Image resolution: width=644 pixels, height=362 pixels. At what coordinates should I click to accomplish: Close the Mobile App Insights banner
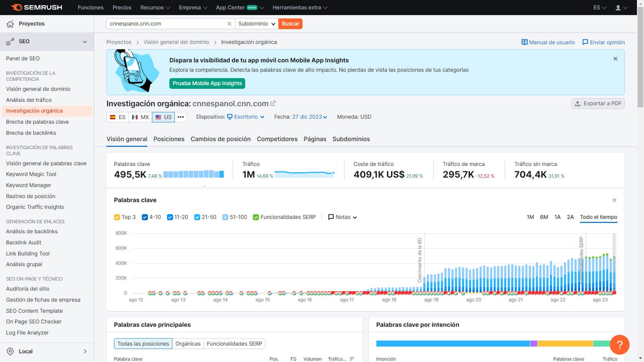click(615, 59)
